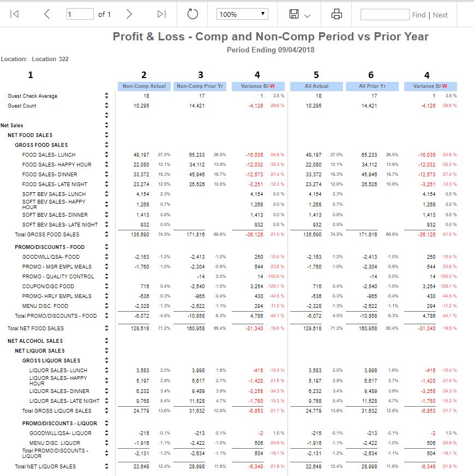Click the 'PROMO - QUALITY CONTROL' label
474x476 pixels.
(x=58, y=277)
